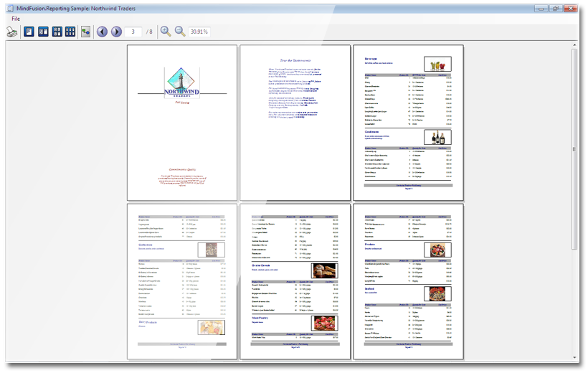Zoom out with the magnifier minus icon

click(180, 32)
